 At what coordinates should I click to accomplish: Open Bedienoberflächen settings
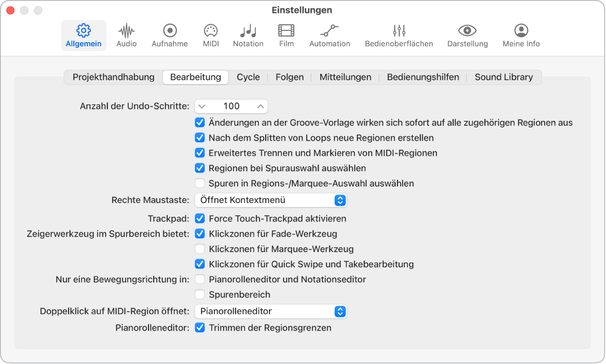(x=398, y=35)
